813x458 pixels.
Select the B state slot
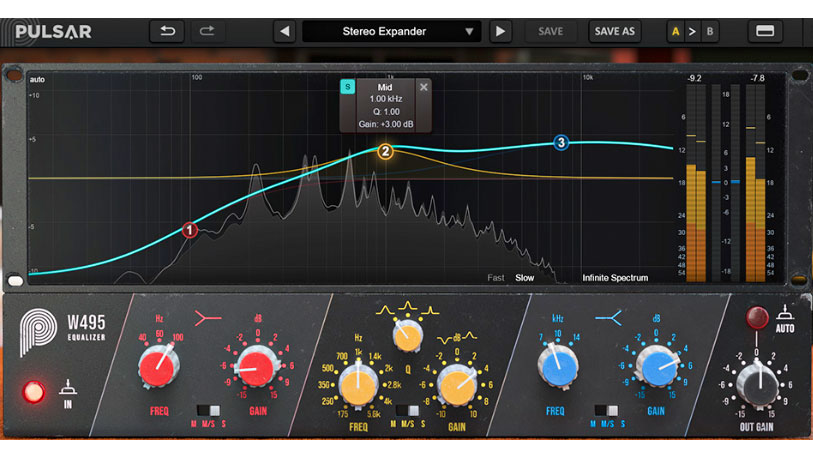[x=710, y=32]
